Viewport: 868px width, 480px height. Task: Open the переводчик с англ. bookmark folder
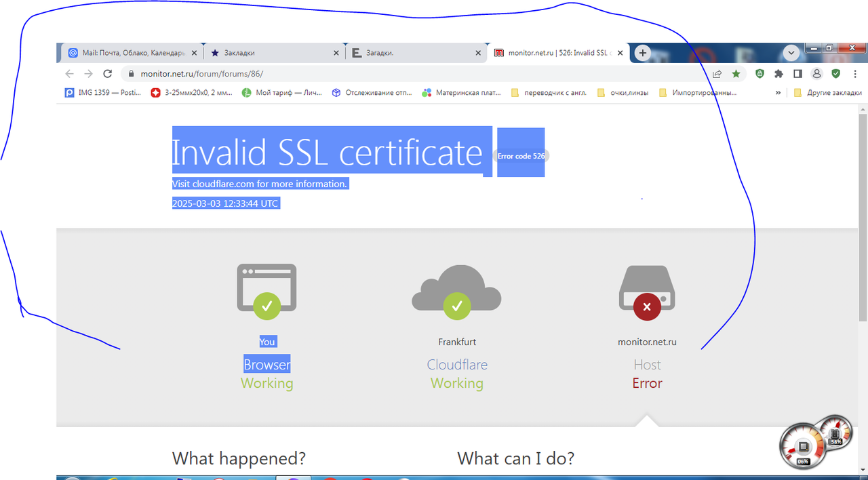coord(549,93)
